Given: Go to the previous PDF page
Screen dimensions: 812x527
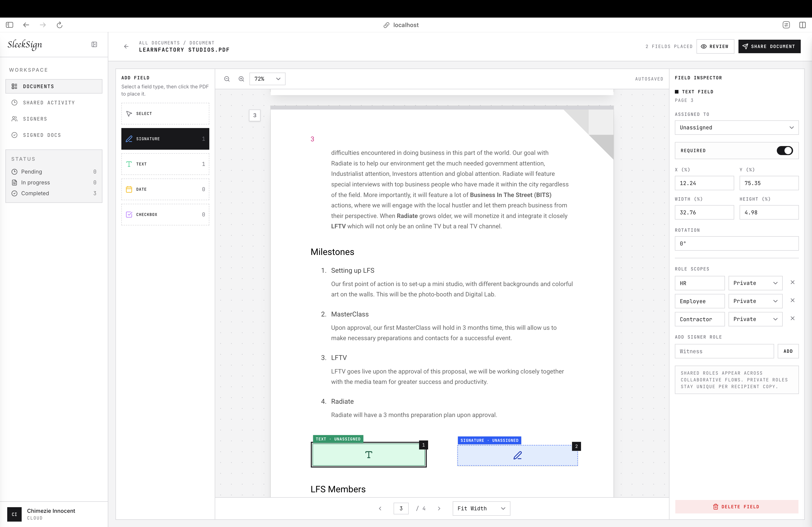Looking at the screenshot, I should [380, 508].
